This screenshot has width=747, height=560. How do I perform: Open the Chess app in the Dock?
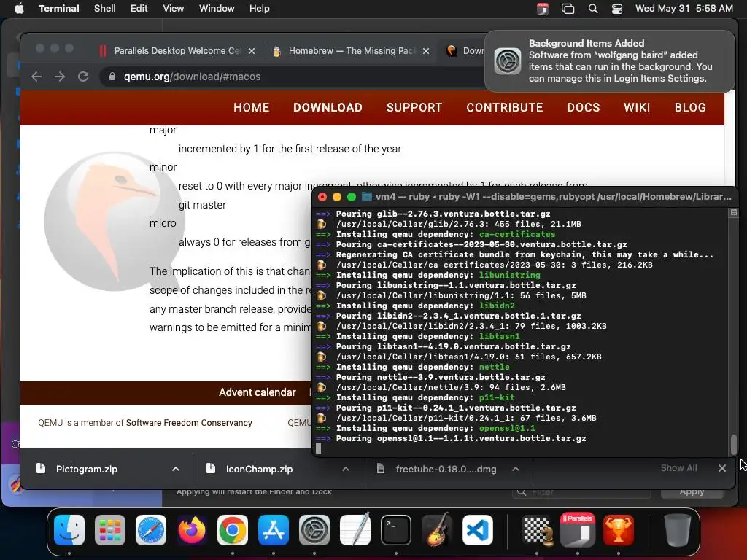pos(538,530)
